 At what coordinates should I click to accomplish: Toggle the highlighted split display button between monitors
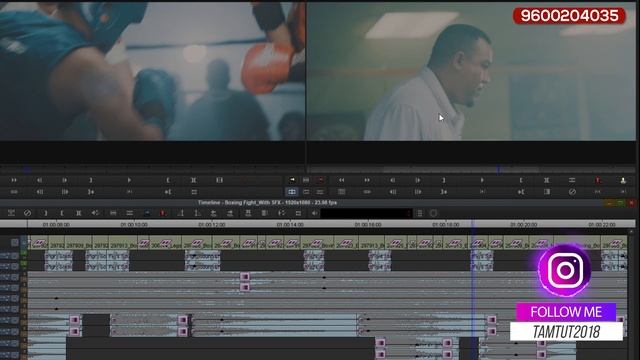click(x=292, y=192)
